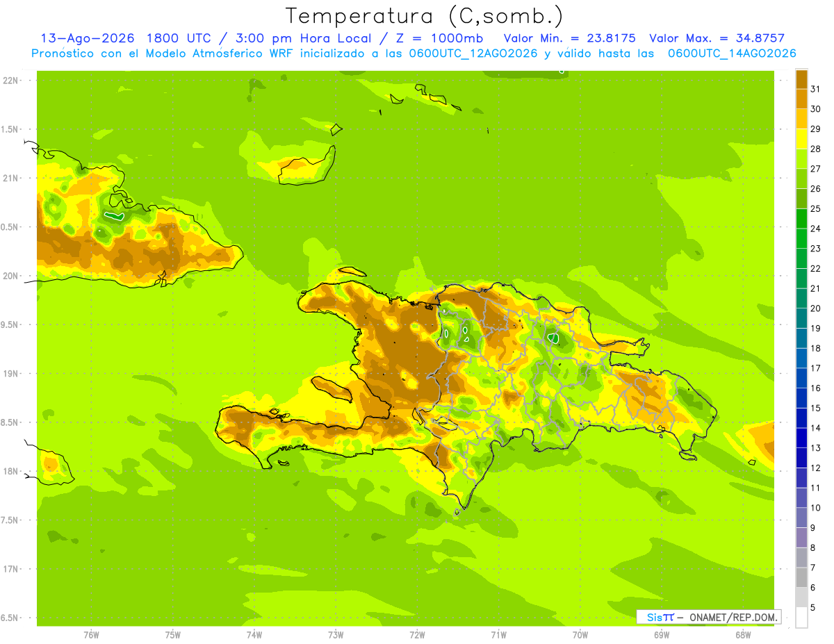This screenshot has width=834, height=644.
Task: Select the "13-Ago-2026" date text
Action: tap(86, 38)
